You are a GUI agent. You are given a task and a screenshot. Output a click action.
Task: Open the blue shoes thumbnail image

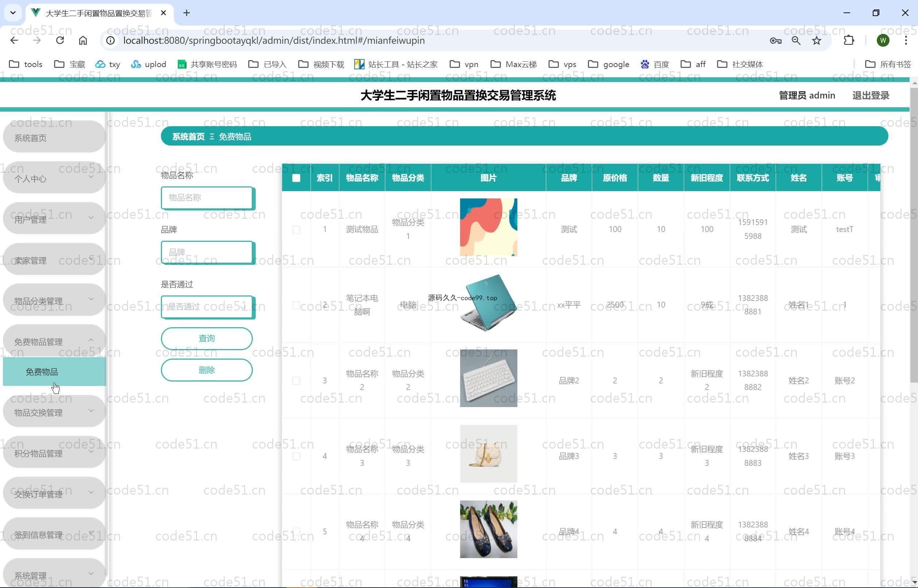click(489, 529)
